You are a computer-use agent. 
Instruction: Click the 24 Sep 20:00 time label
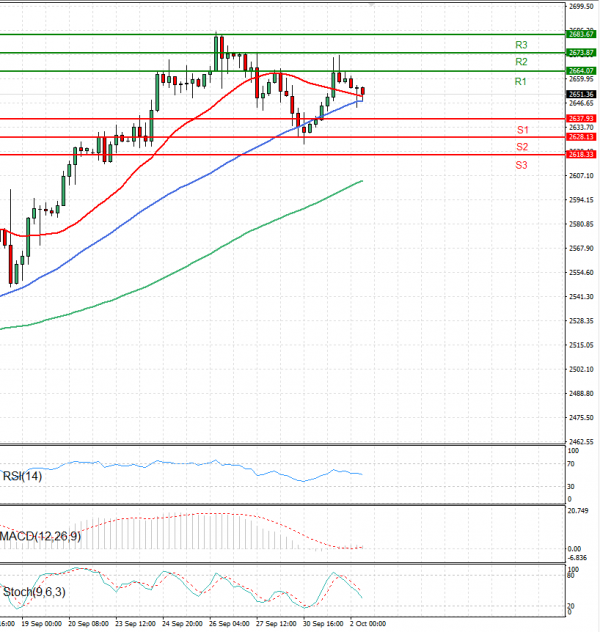(182, 624)
